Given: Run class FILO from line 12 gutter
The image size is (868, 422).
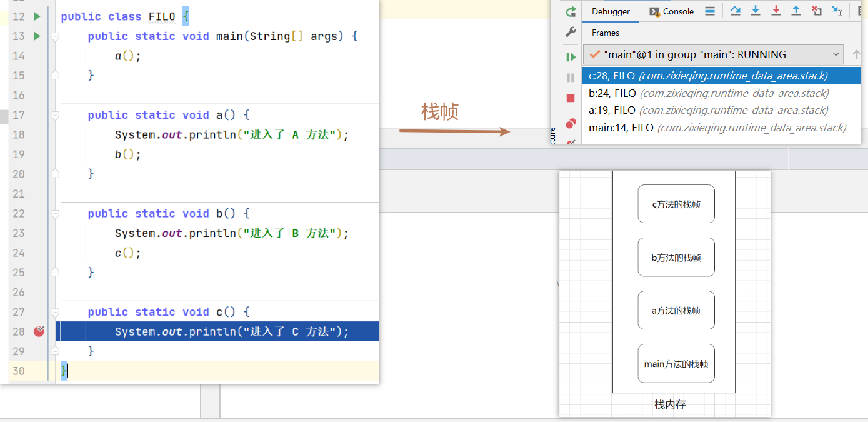Looking at the screenshot, I should coord(37,16).
